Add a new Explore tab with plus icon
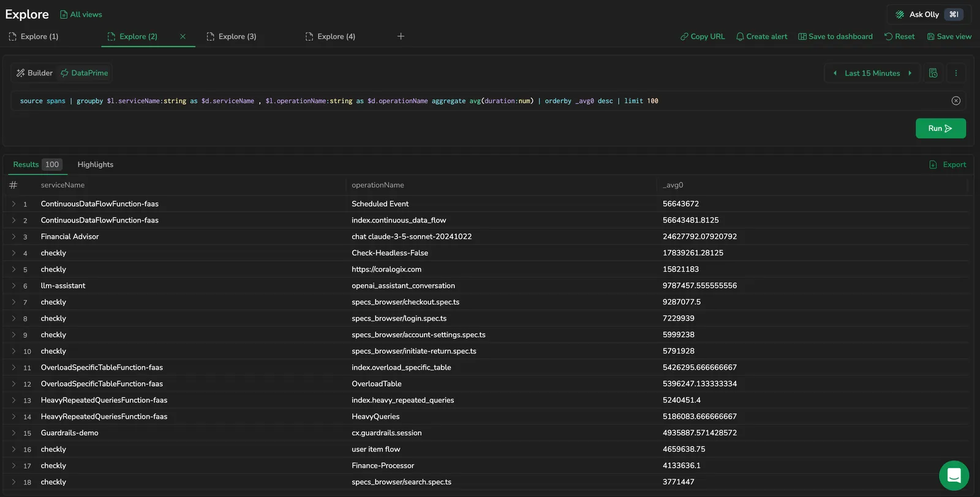980x497 pixels. coord(401,36)
